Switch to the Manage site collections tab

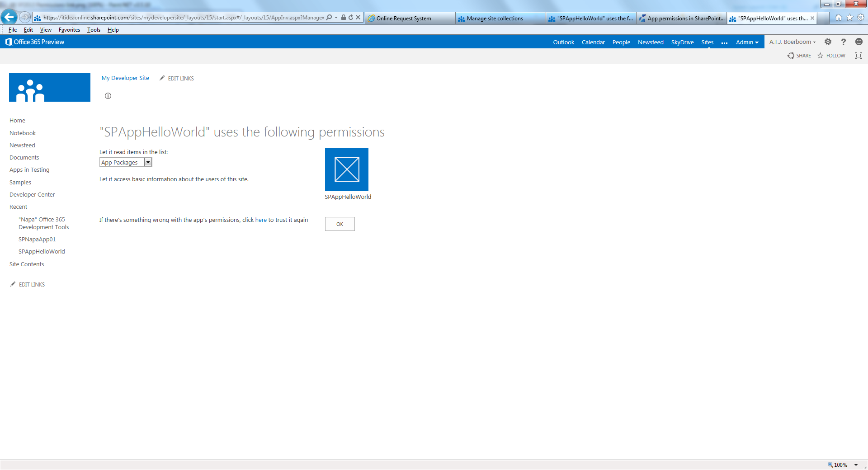(500, 18)
